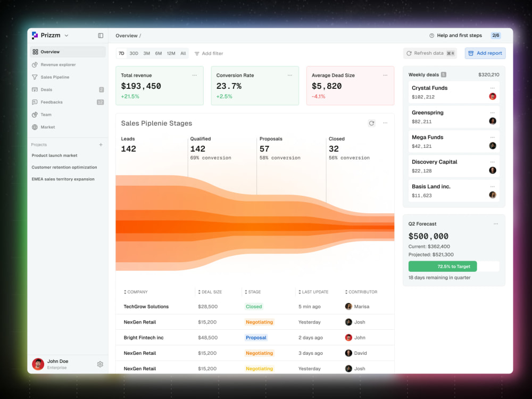Click the Overview breadcrumb
Viewport: 532px width, 399px height.
click(x=127, y=36)
